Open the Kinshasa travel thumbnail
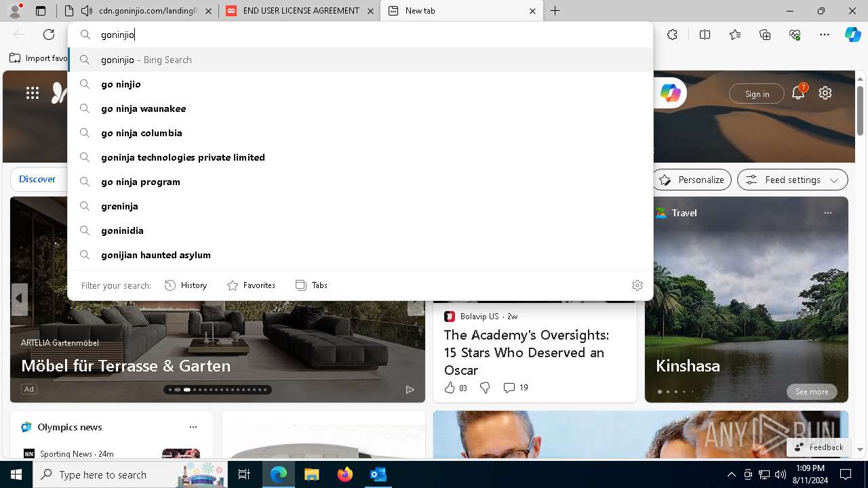 pos(747,300)
